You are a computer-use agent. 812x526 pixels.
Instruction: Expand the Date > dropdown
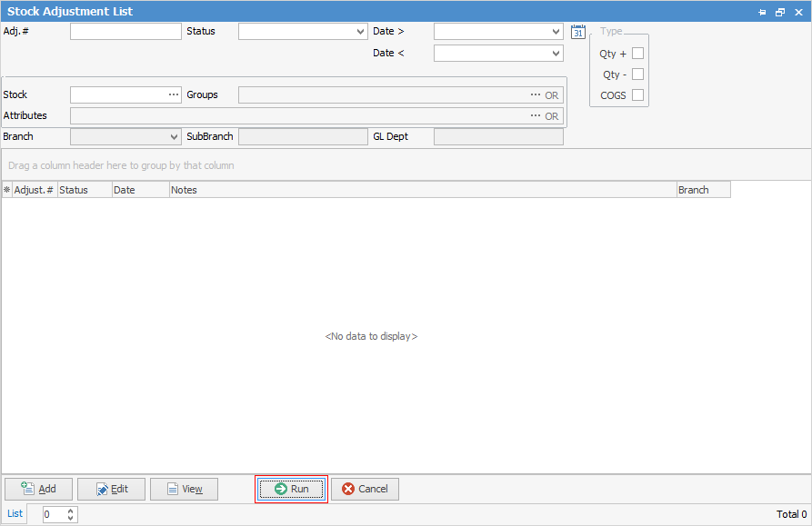tap(557, 31)
